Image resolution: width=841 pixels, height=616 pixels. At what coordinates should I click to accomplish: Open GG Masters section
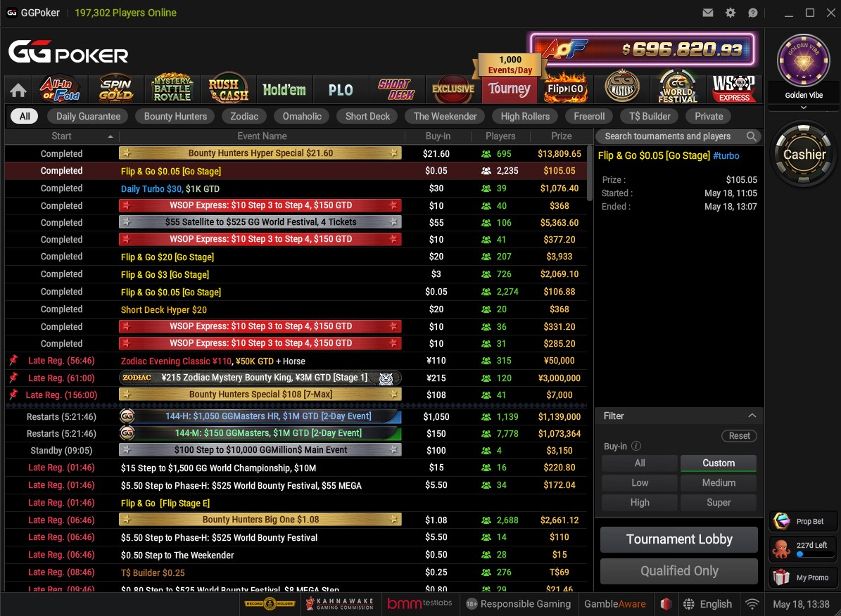pos(622,87)
